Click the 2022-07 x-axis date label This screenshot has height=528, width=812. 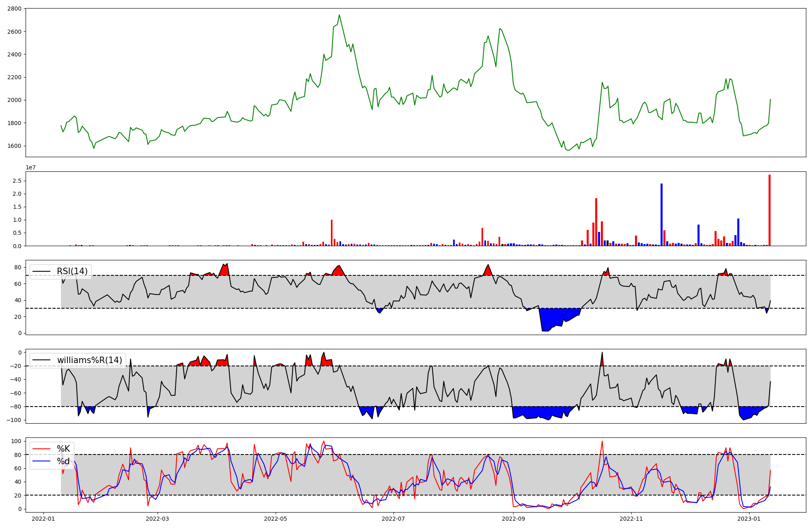[393, 519]
